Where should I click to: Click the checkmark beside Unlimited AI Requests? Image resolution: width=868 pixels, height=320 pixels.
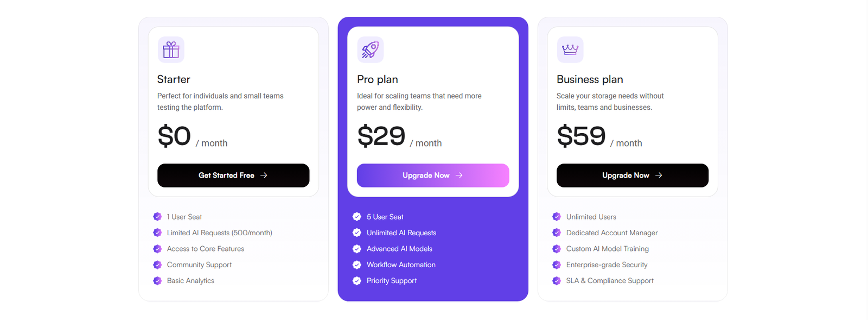[x=357, y=233]
